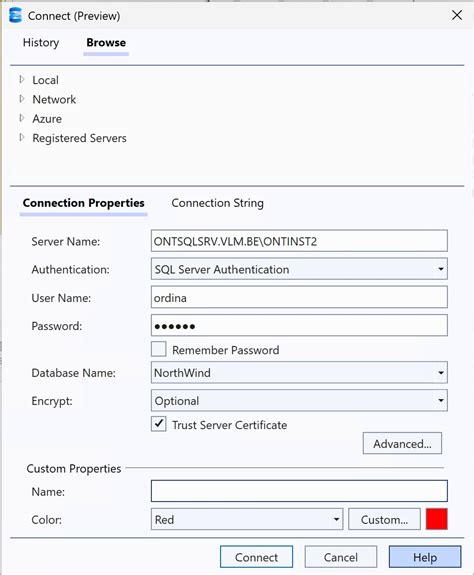Open the Connection String tab
The width and height of the screenshot is (474, 575).
pyautogui.click(x=217, y=203)
